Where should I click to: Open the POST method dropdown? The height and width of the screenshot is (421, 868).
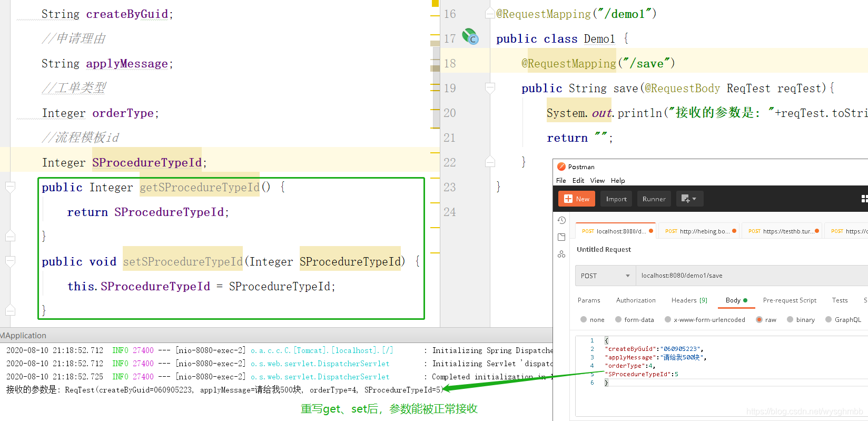tap(605, 276)
